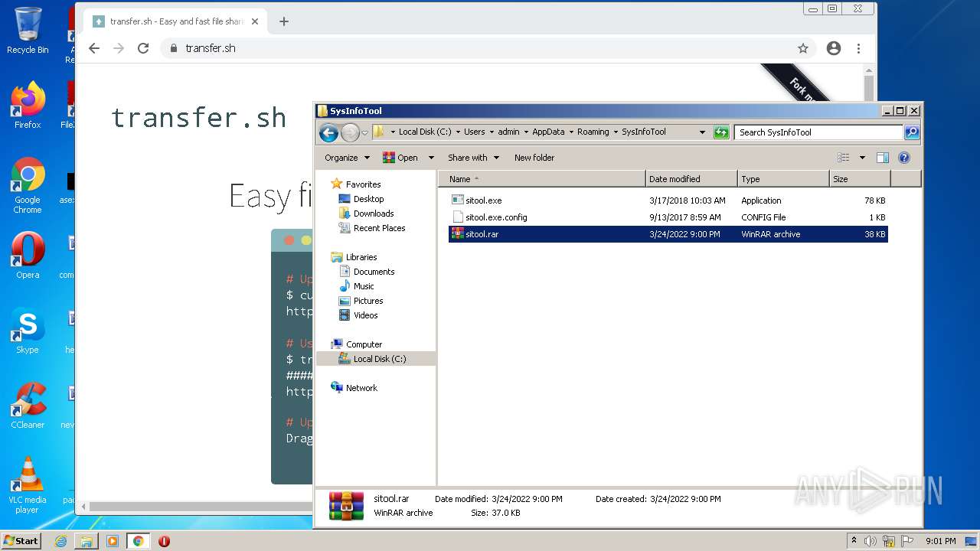Expand the view options dropdown arrow
Viewport: 980px width, 551px height.
pyautogui.click(x=862, y=158)
